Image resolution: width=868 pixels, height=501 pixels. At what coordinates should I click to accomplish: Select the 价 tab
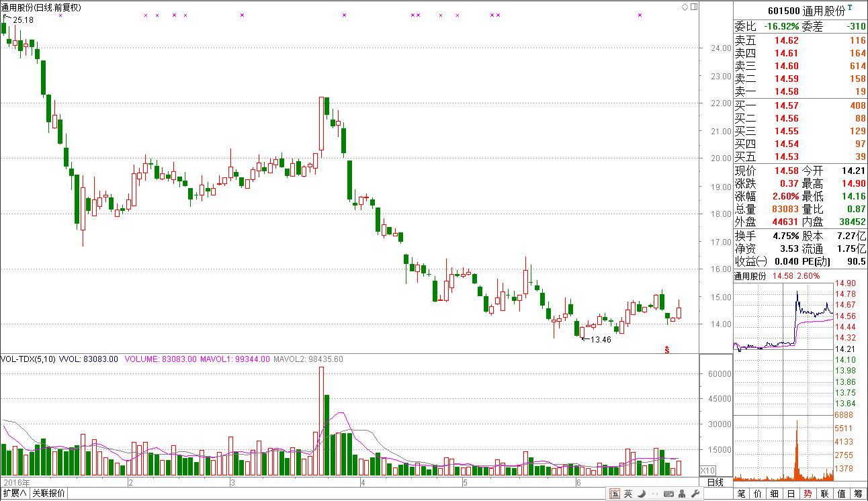[x=758, y=494]
